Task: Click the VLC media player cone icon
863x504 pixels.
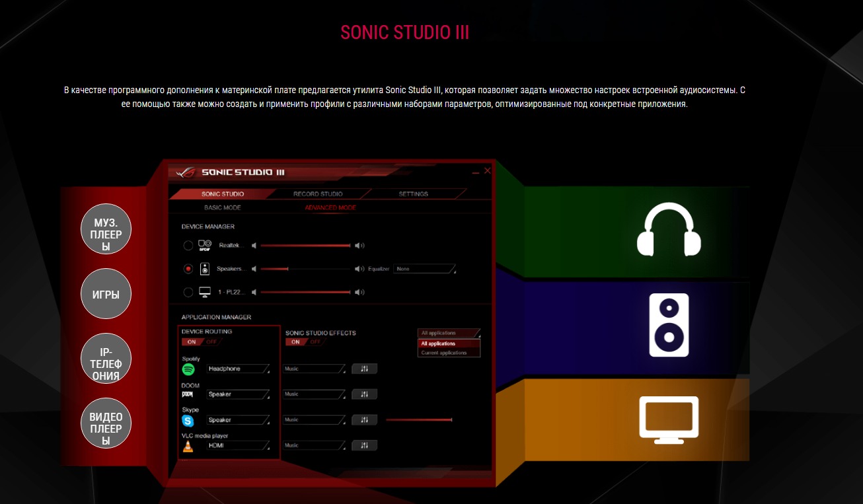Action: (x=188, y=446)
